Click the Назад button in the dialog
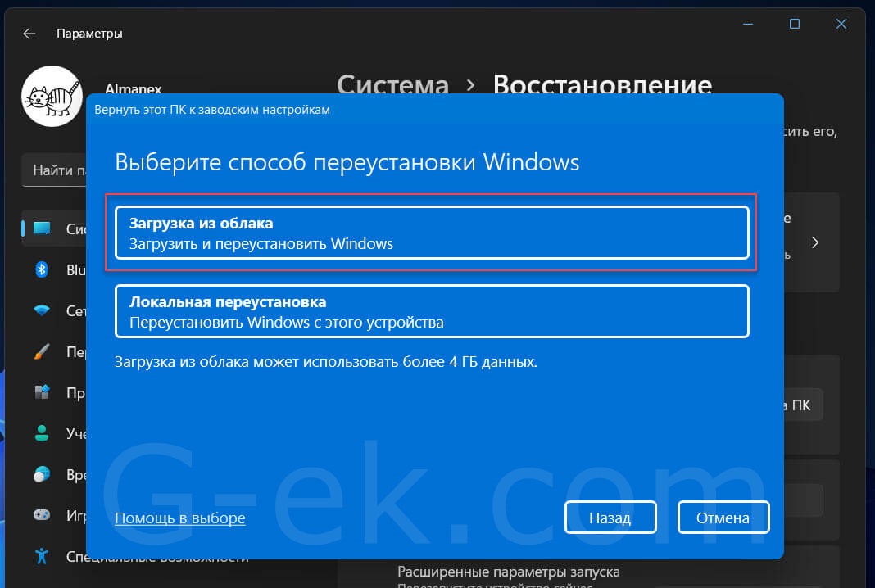875x588 pixels. click(610, 518)
